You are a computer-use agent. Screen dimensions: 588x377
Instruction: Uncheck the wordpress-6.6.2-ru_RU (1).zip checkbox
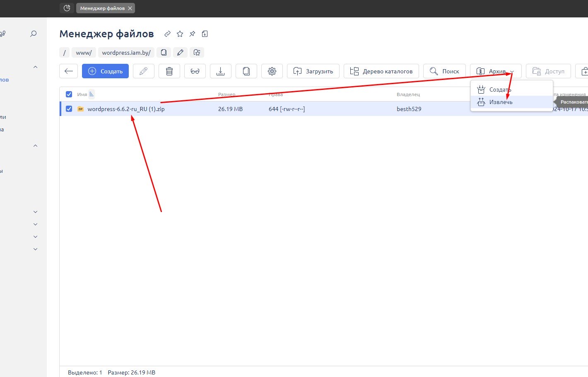pyautogui.click(x=69, y=109)
